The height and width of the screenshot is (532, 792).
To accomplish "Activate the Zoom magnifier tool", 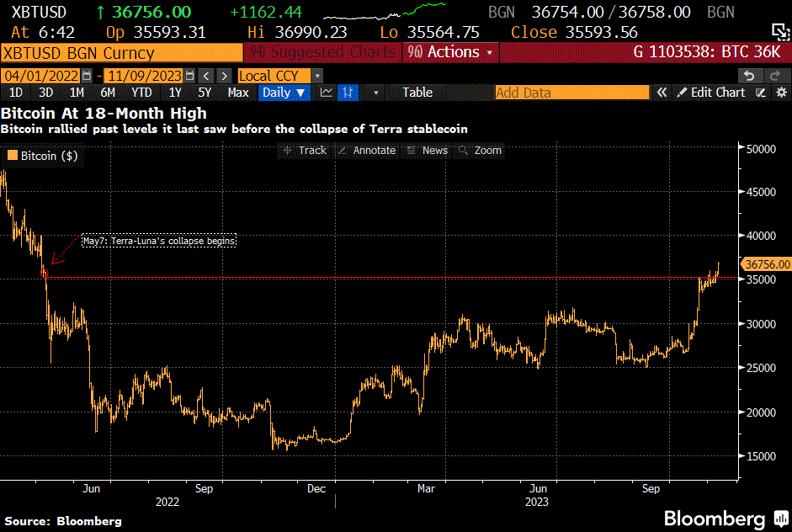I will click(480, 151).
